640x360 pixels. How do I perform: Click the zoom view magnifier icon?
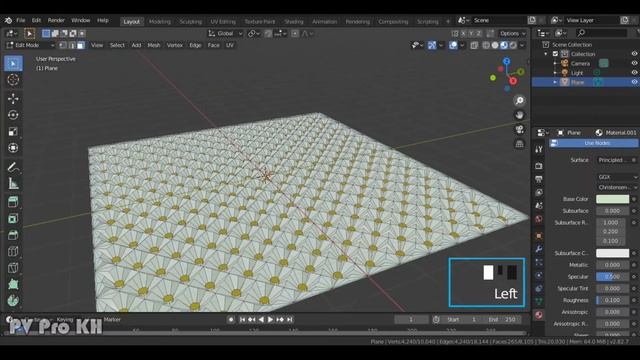click(x=519, y=100)
